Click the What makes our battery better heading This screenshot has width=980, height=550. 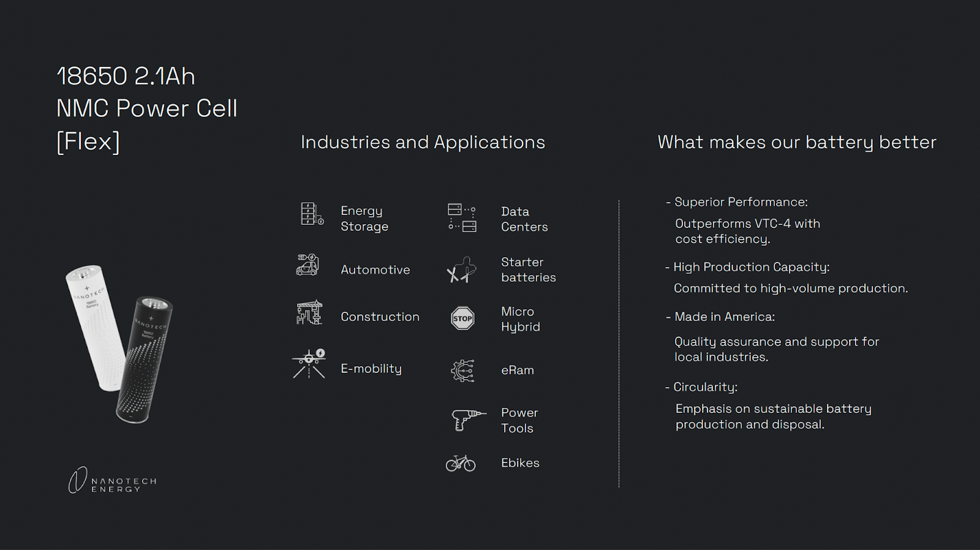click(x=797, y=142)
